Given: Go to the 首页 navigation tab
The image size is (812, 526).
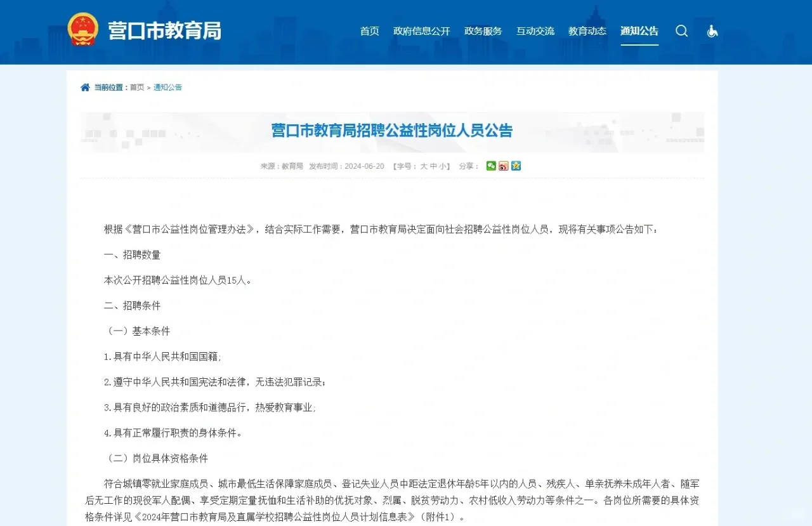Looking at the screenshot, I should [x=370, y=31].
